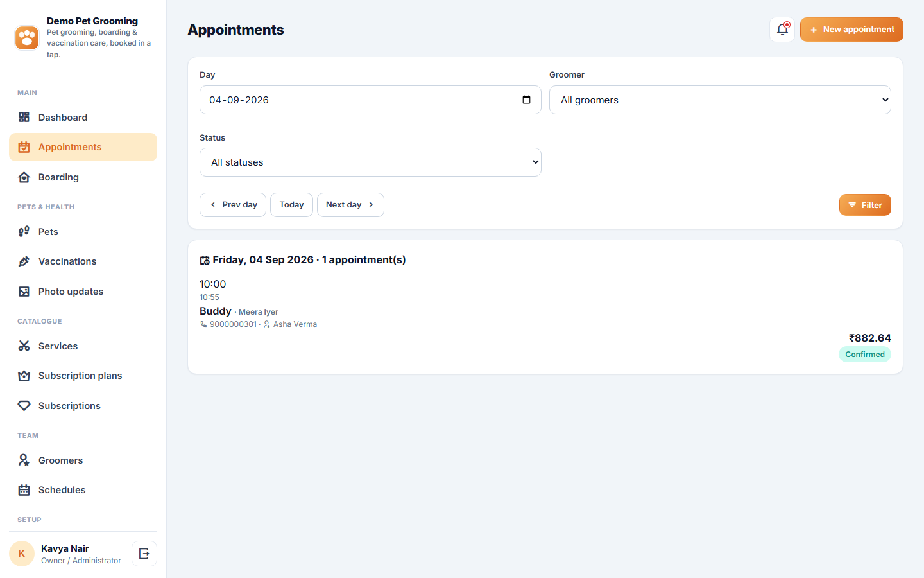Click the Schedules calendar icon
Image resolution: width=924 pixels, height=578 pixels.
click(24, 490)
